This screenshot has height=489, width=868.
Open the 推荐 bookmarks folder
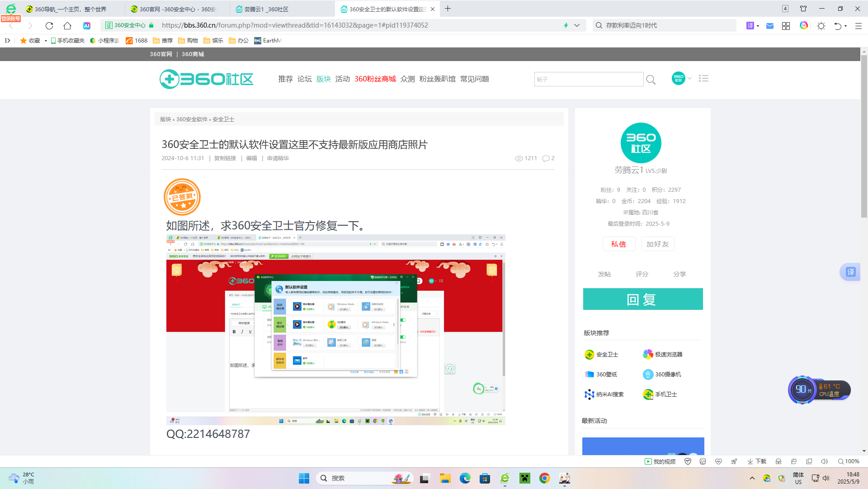[x=163, y=41]
